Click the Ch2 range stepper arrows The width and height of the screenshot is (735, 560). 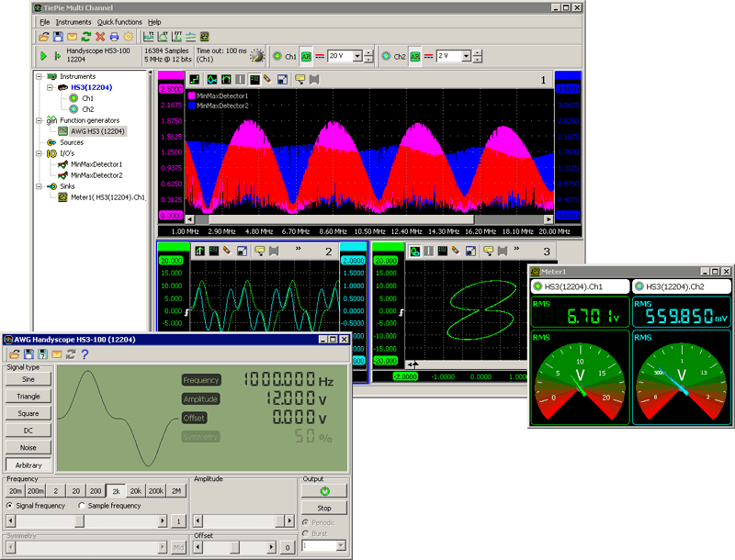477,56
